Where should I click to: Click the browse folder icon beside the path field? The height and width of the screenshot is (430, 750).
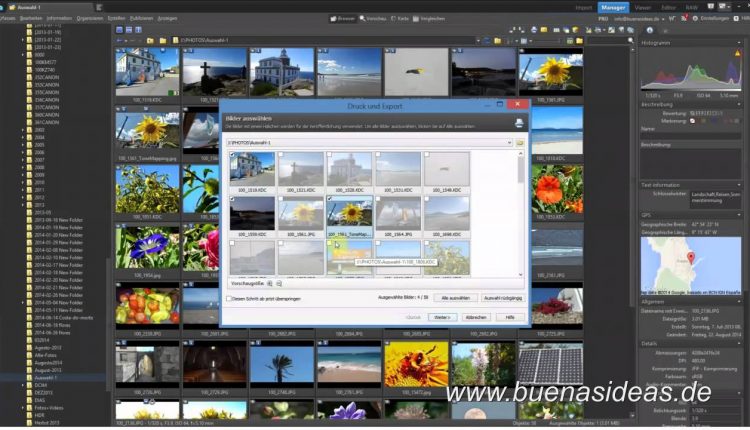tap(520, 143)
